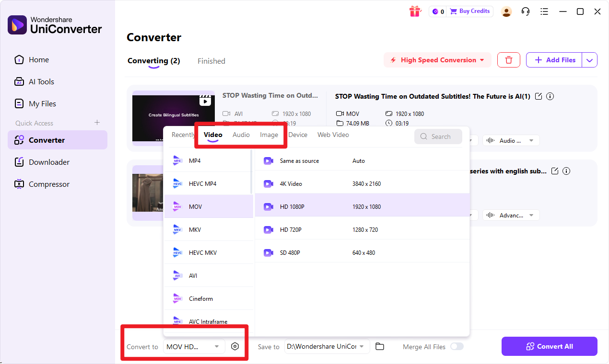Switch to the Audio format tab
This screenshot has height=364, width=609.
241,135
